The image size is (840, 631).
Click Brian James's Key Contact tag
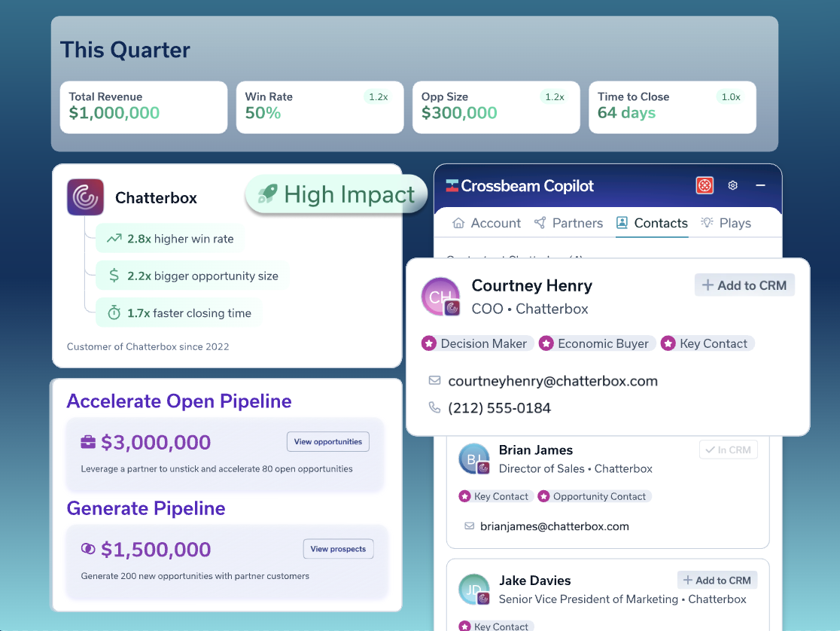tap(495, 496)
